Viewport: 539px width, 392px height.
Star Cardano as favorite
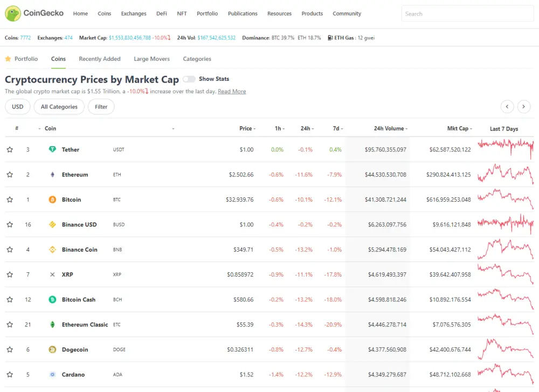pyautogui.click(x=10, y=374)
